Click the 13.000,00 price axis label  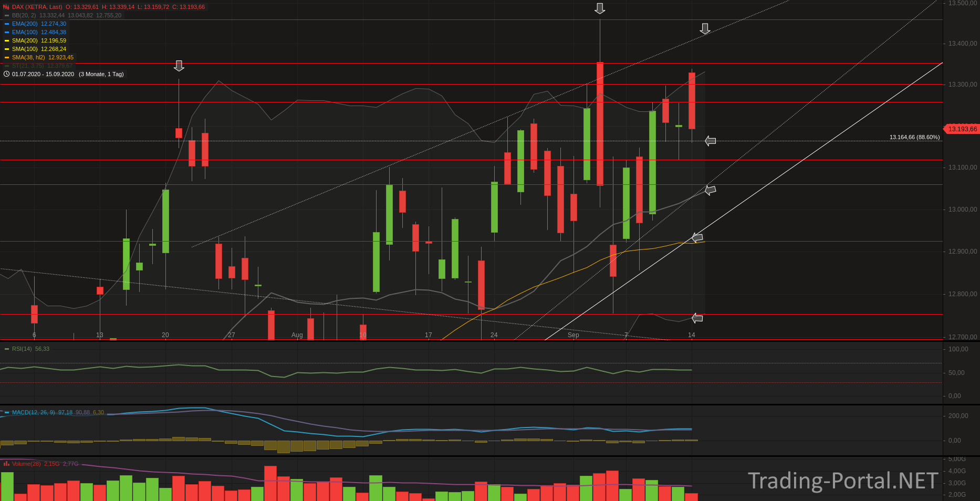click(x=963, y=210)
